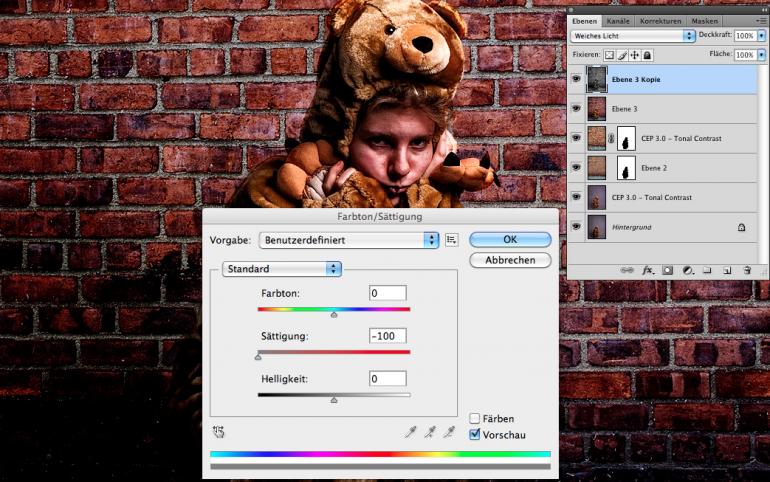Click the OK button
770x482 pixels.
tap(510, 240)
